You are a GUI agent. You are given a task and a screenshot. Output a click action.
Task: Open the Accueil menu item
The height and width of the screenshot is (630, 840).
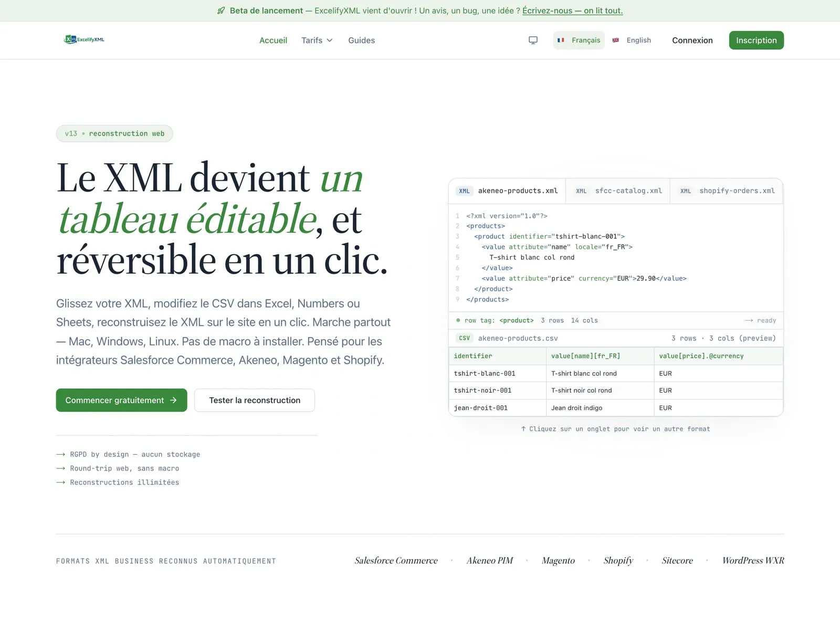point(273,40)
